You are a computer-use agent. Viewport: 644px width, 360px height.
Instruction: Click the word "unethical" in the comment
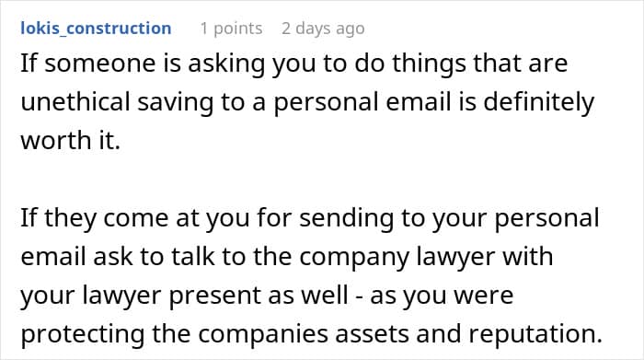coord(75,101)
